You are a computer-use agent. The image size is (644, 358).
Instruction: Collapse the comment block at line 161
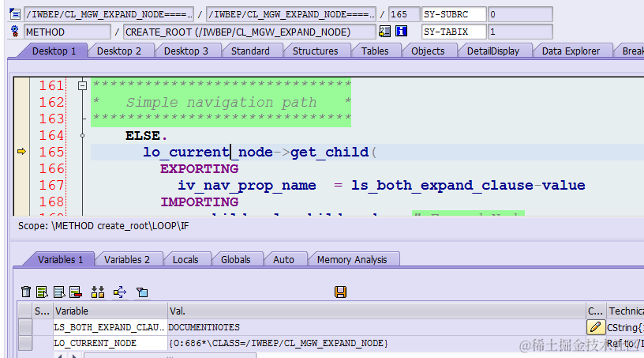click(x=83, y=85)
